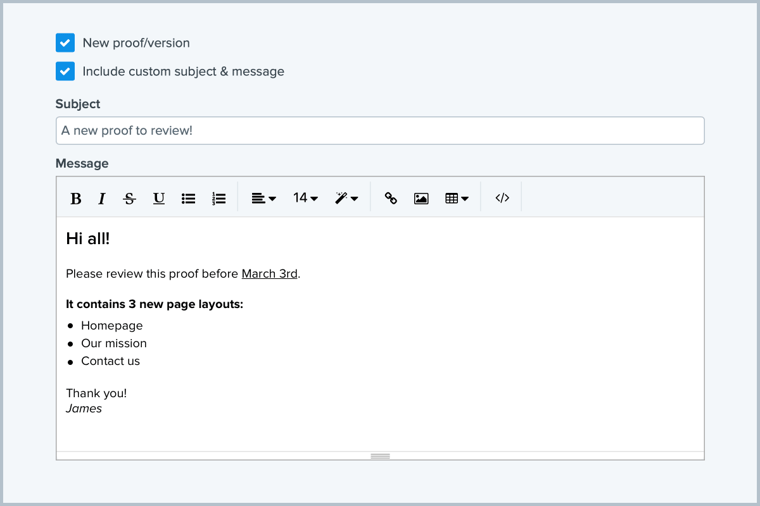
Task: Click the underlined March 3rd text
Action: tap(269, 273)
